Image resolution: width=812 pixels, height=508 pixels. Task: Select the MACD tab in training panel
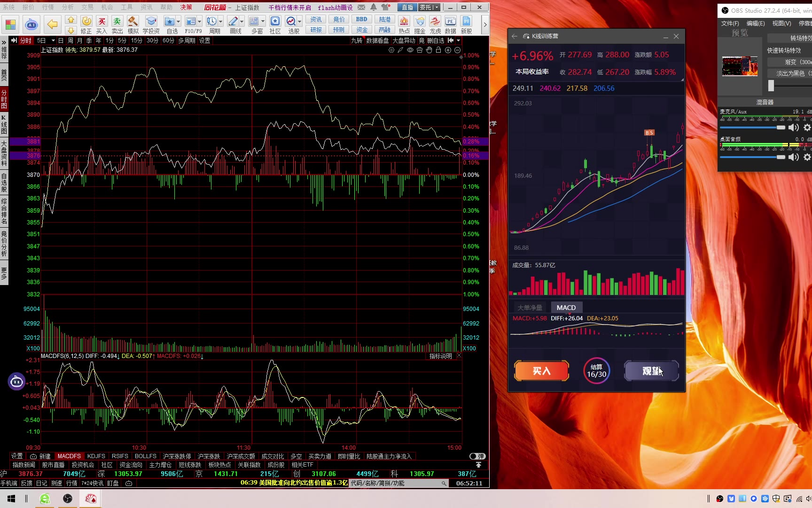click(566, 308)
